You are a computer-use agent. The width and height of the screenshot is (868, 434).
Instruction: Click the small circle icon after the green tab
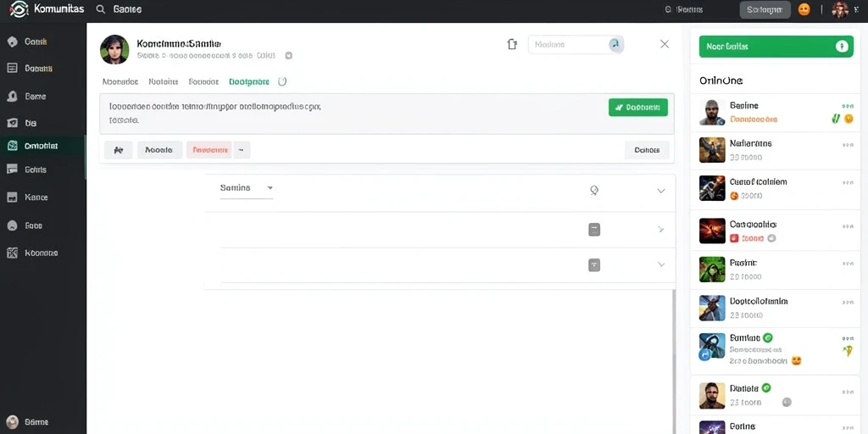pos(281,81)
